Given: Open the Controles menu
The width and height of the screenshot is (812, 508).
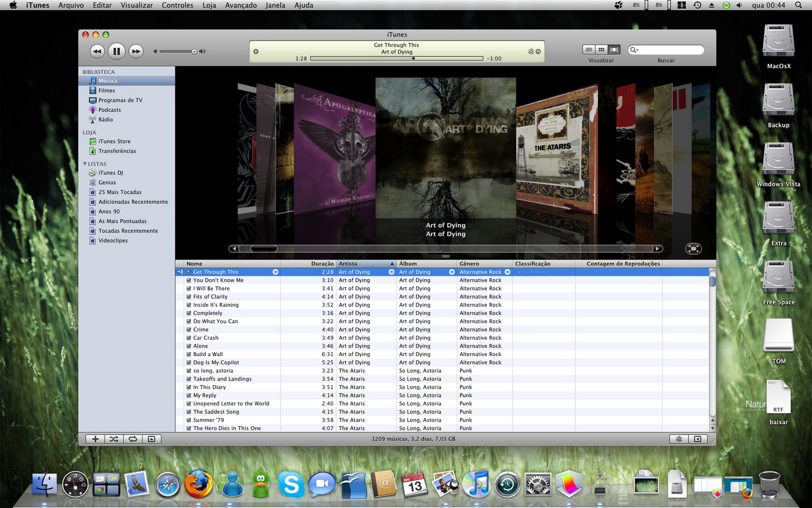Looking at the screenshot, I should pos(177,5).
